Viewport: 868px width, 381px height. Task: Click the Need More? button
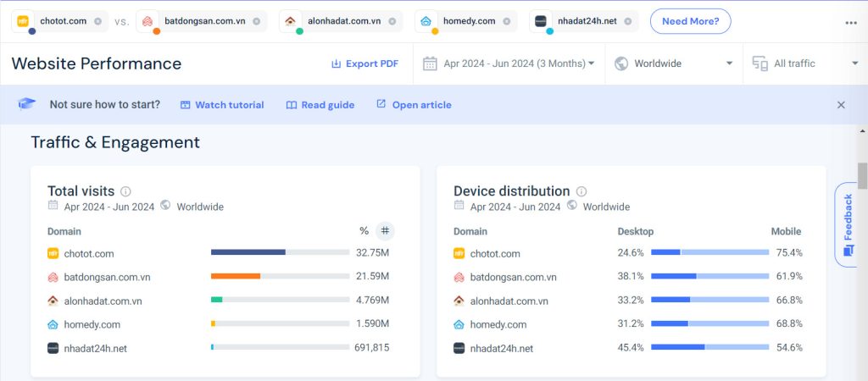point(690,21)
